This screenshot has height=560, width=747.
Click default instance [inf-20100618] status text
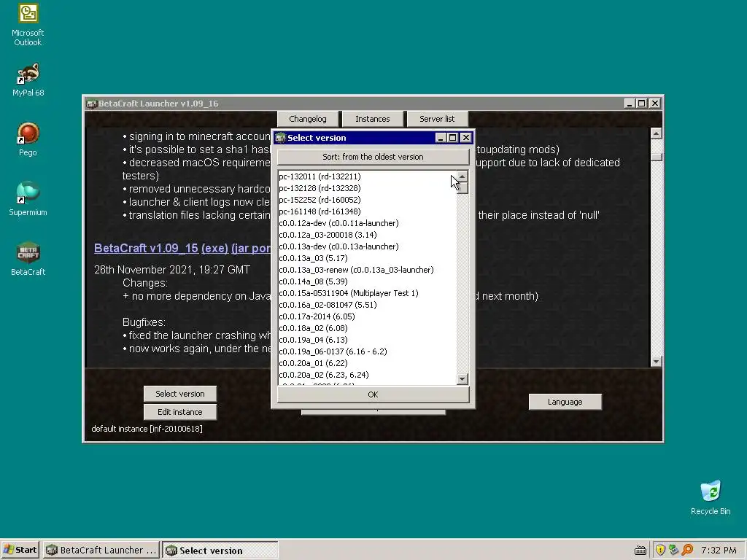[x=147, y=429]
